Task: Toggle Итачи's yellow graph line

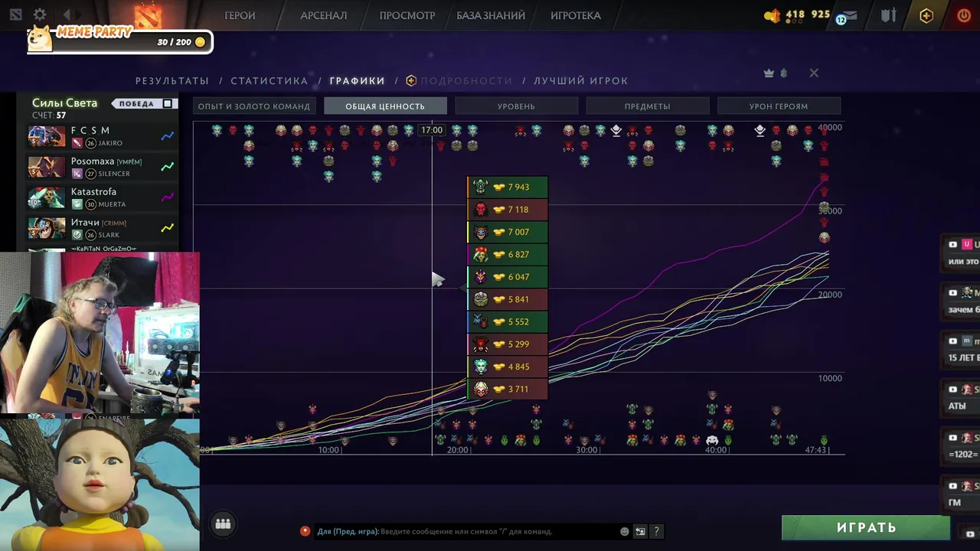Action: pos(167,228)
